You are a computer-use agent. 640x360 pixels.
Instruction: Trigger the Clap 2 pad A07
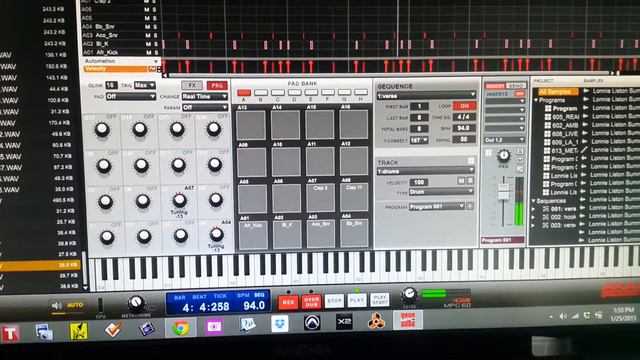[320, 198]
